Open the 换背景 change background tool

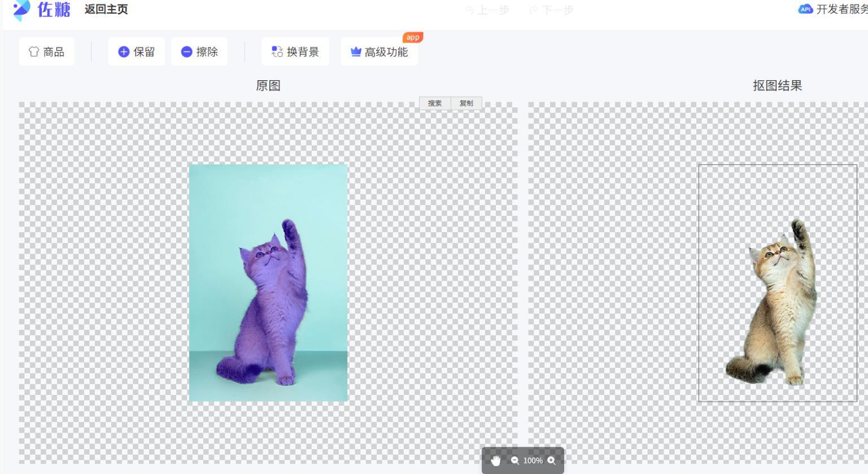coord(295,51)
